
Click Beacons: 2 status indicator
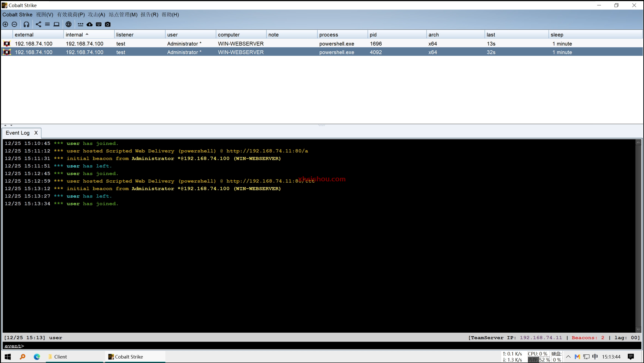588,338
